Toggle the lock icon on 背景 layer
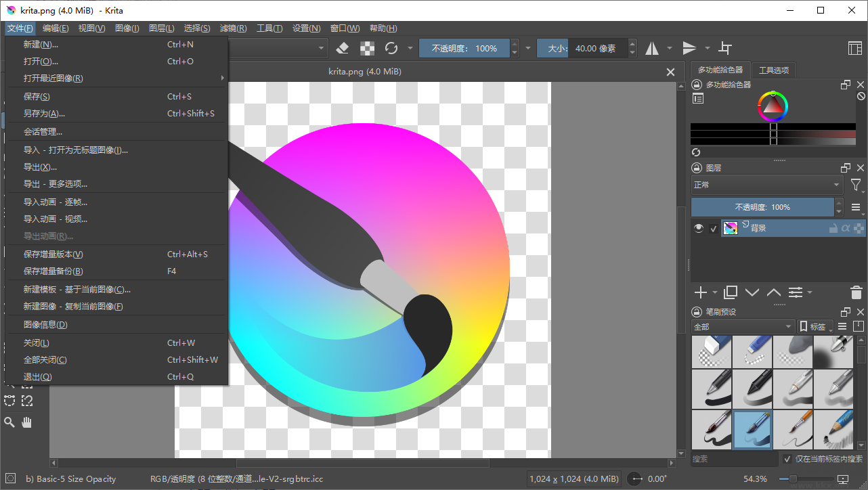The height and width of the screenshot is (490, 868). coord(833,229)
